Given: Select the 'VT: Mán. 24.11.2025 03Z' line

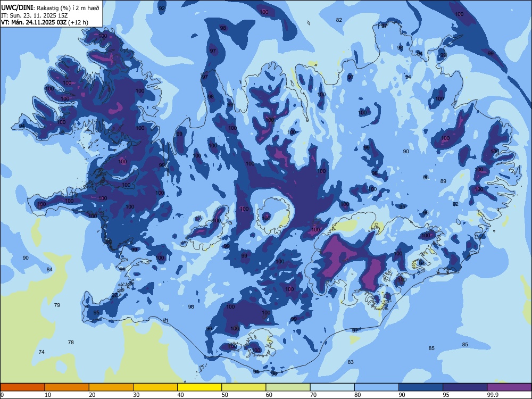Looking at the screenshot, I should [34, 22].
